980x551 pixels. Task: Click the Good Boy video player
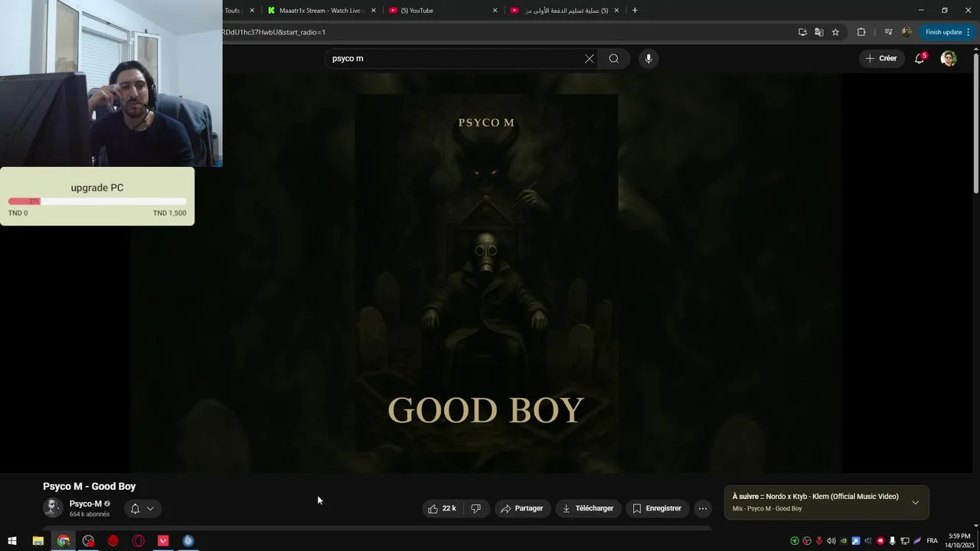point(486,272)
